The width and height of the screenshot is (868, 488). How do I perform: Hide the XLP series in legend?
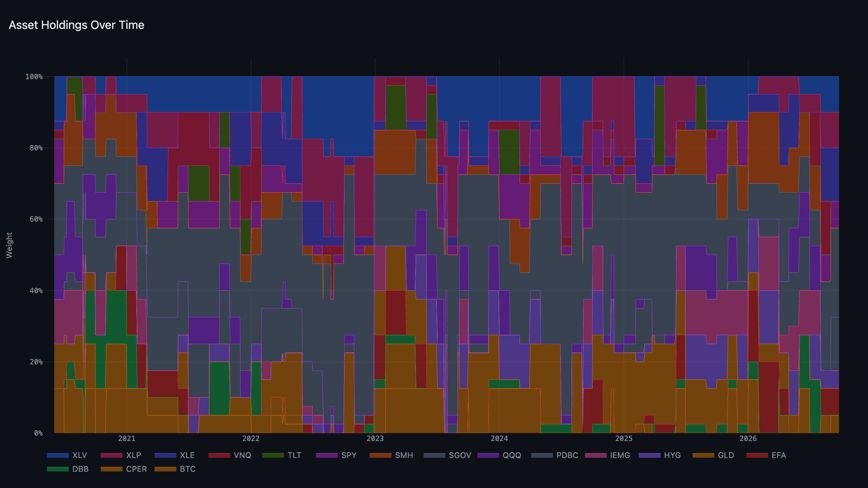click(x=121, y=455)
